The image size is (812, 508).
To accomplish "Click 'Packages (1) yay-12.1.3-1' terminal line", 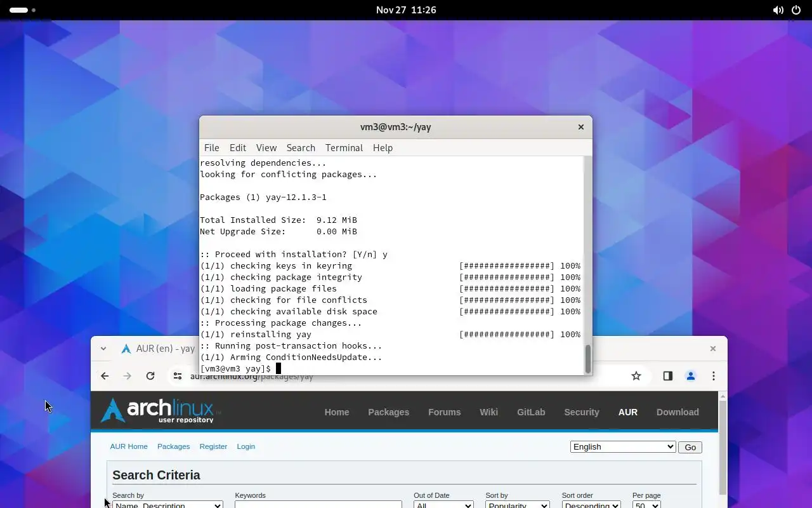I will pos(263,197).
